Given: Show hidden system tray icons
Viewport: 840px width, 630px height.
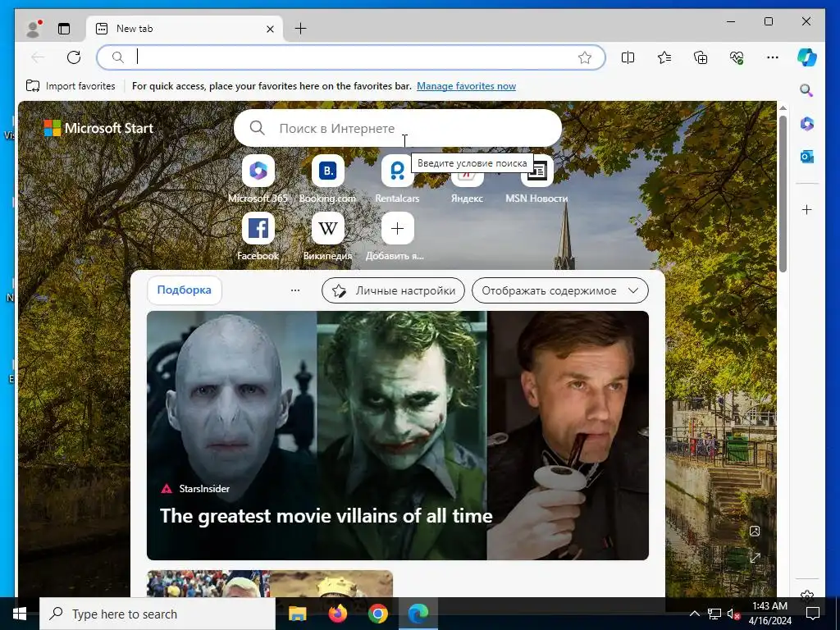Looking at the screenshot, I should pyautogui.click(x=694, y=614).
